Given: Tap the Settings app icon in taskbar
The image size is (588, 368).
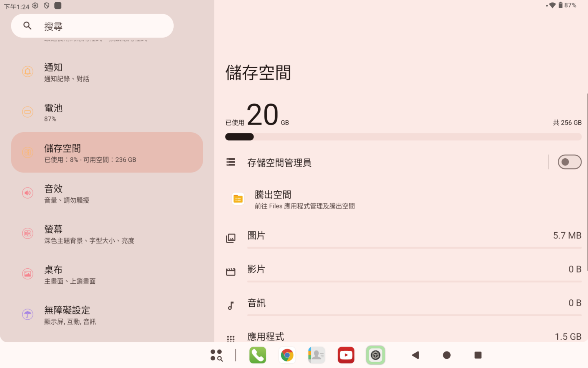Looking at the screenshot, I should tap(376, 355).
